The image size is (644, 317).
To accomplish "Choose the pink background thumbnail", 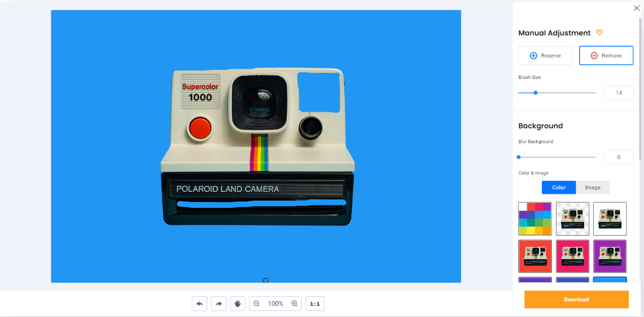I will coord(573,256).
